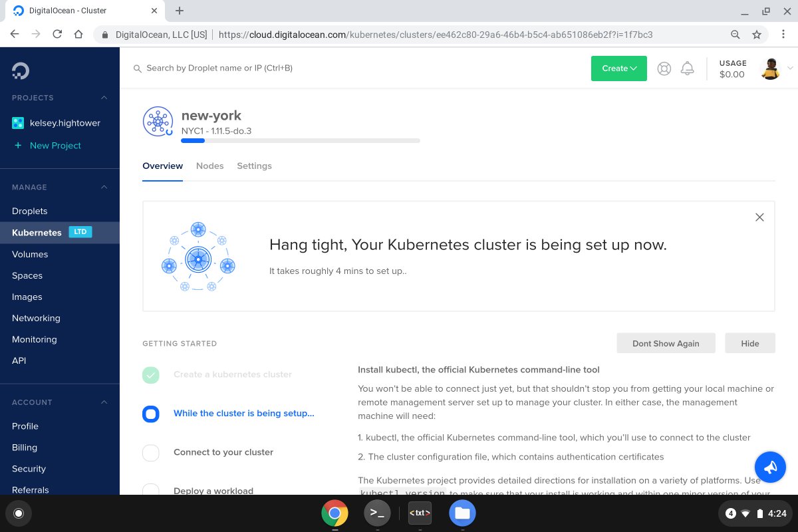Image resolution: width=798 pixels, height=532 pixels.
Task: Select the Connect to your cluster step circle
Action: click(x=151, y=452)
